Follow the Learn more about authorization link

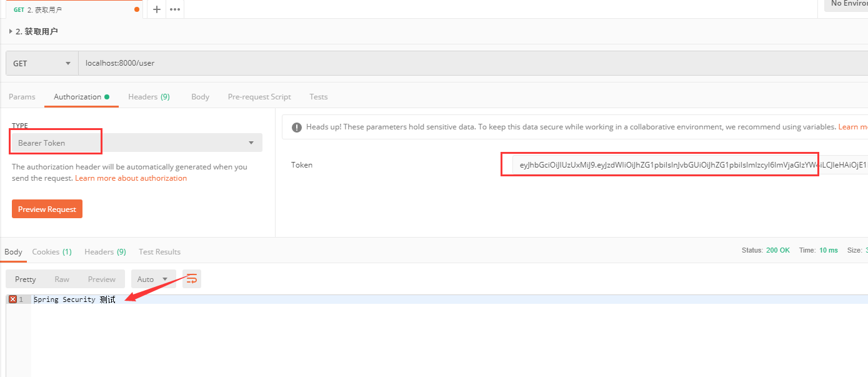(x=131, y=178)
